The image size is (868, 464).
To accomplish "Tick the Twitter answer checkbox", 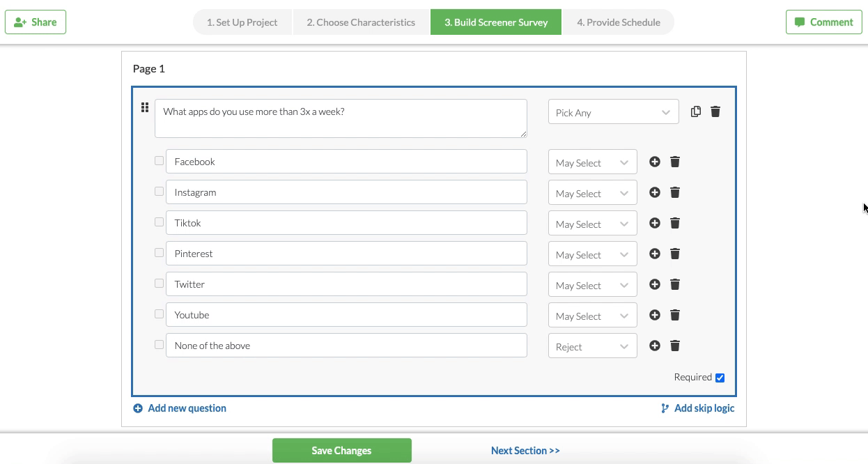I will point(159,284).
